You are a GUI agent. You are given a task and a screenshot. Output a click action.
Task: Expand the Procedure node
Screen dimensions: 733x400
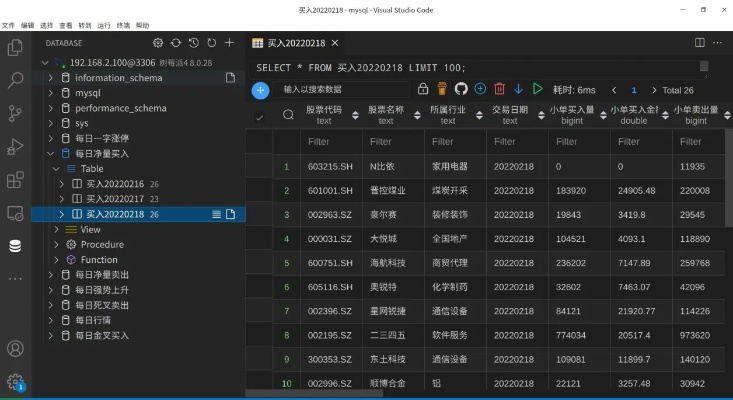pyautogui.click(x=56, y=244)
